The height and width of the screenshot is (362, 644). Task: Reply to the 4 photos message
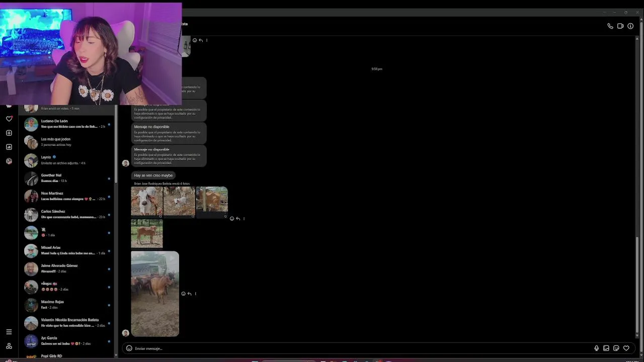click(238, 219)
